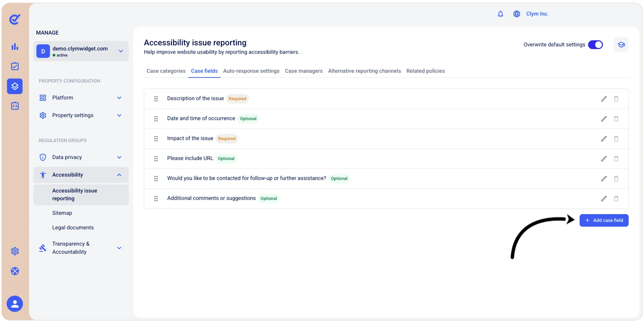Edit the Description of the issue field
The width and height of the screenshot is (644, 321).
click(x=604, y=99)
